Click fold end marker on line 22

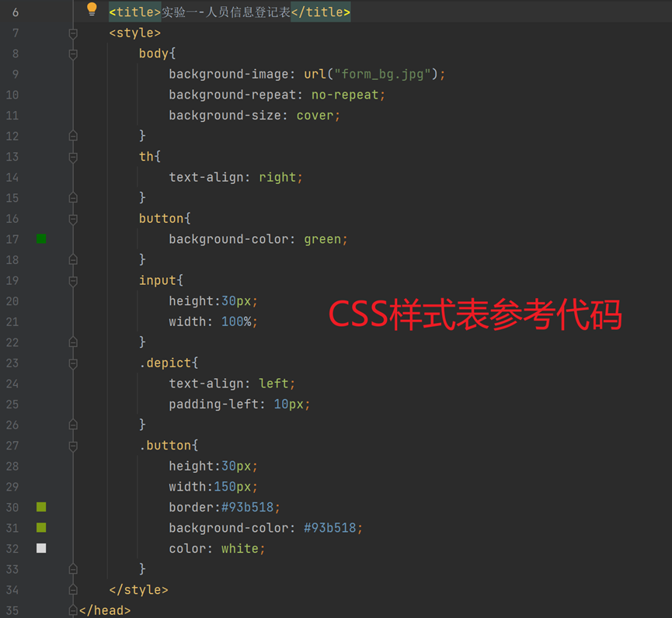pyautogui.click(x=73, y=342)
